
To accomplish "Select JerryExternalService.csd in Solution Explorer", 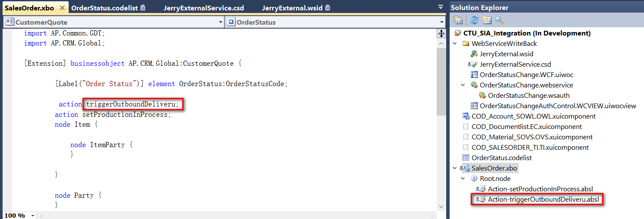I will pos(515,64).
